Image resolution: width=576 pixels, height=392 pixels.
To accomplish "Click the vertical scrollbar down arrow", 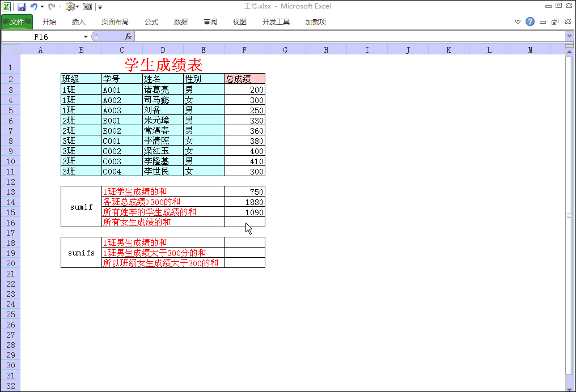I will (569, 389).
